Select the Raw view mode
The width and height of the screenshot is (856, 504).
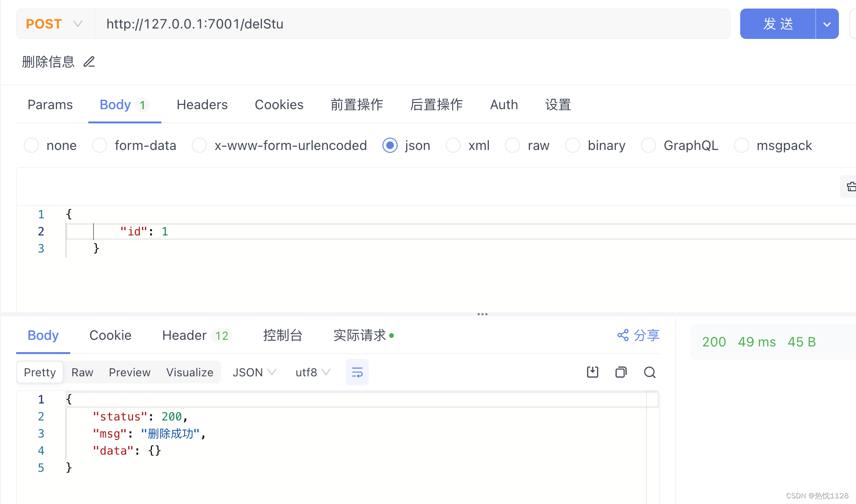coord(82,373)
